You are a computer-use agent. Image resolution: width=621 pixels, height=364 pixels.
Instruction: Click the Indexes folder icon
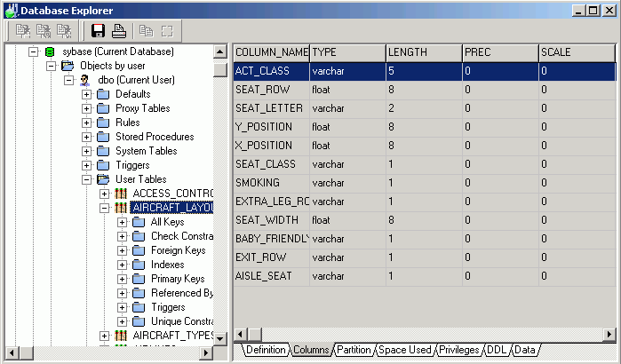[139, 265]
